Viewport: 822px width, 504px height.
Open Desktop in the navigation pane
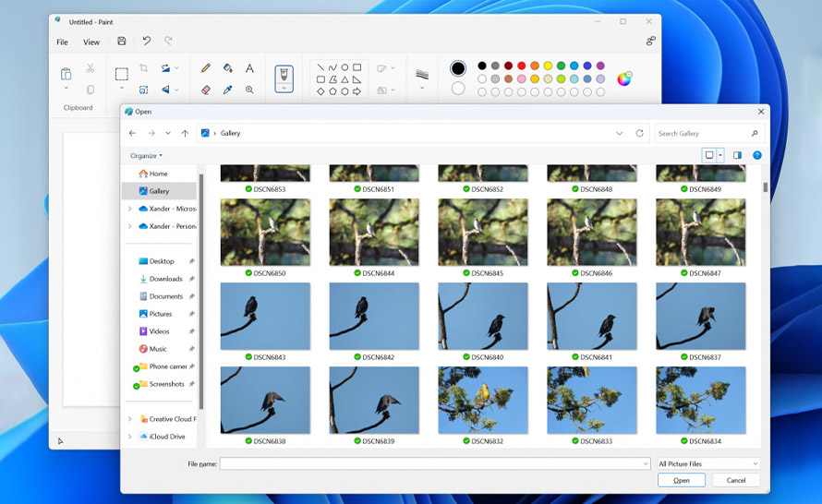(162, 261)
